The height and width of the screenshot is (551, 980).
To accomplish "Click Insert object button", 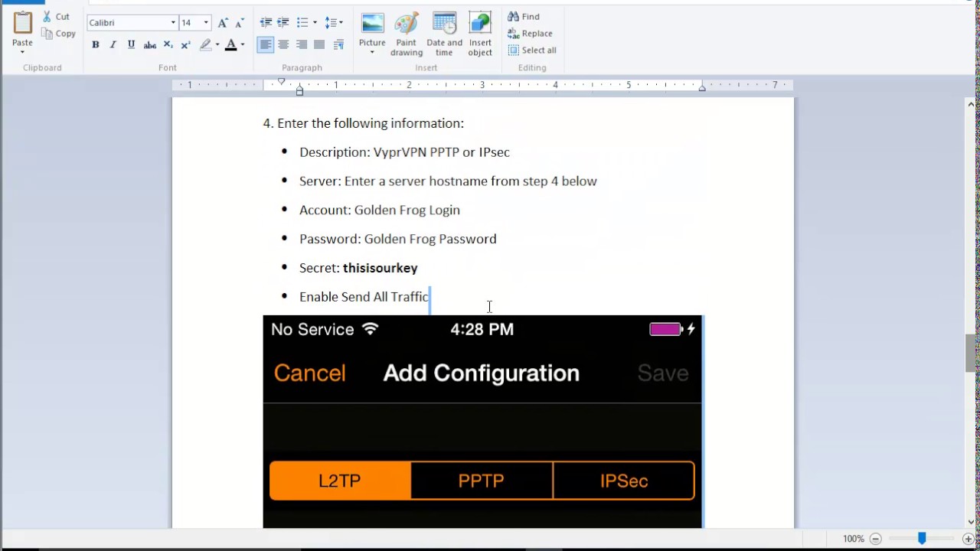I will pyautogui.click(x=480, y=34).
